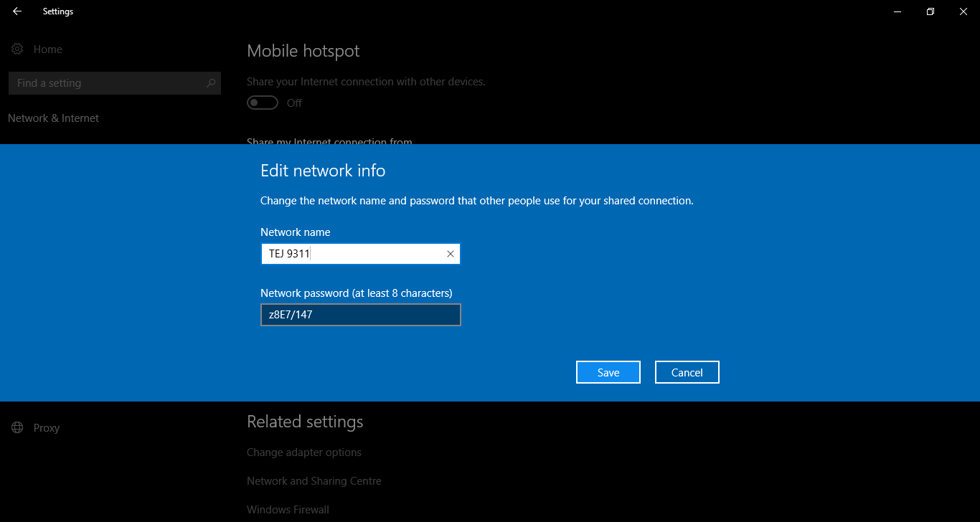Toggle the Mobile hotspot switch
980x522 pixels.
(263, 103)
